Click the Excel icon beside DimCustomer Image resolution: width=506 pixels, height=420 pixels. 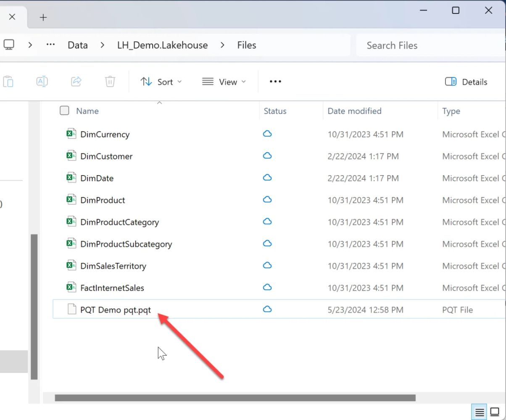tap(71, 156)
